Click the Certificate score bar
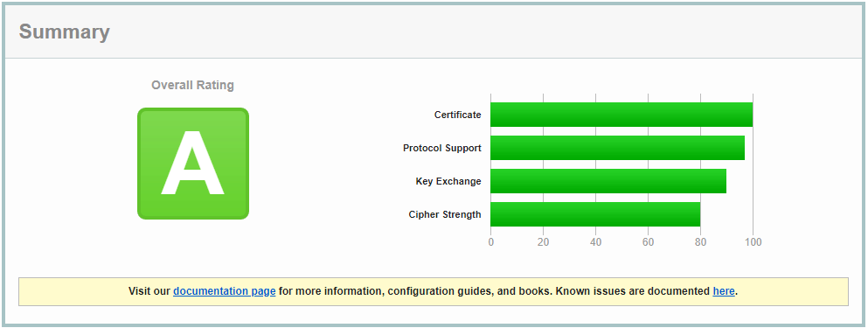Screen dimensions: 868x328 [621, 115]
